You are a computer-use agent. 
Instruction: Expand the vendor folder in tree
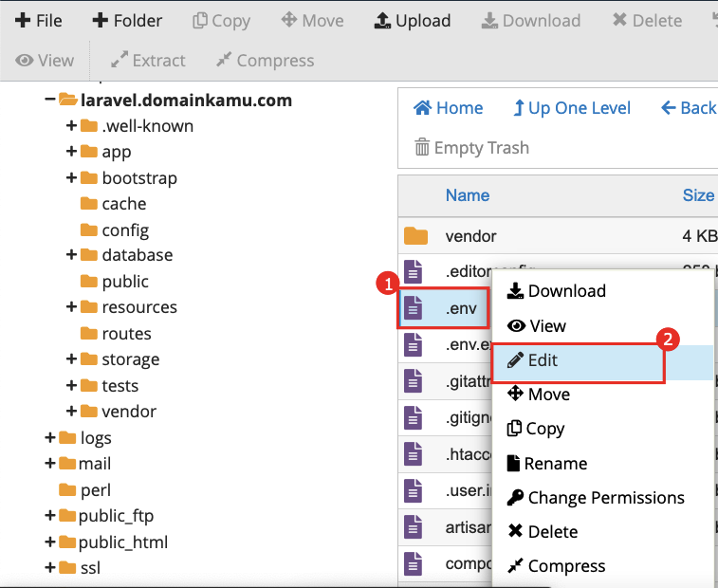[71, 412]
